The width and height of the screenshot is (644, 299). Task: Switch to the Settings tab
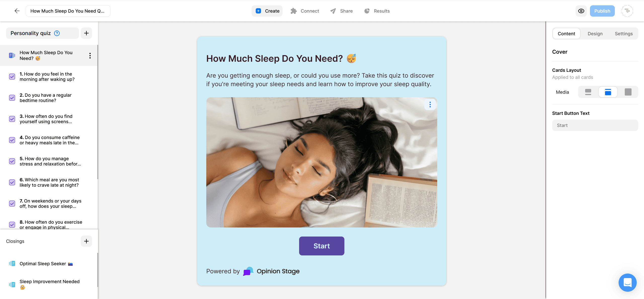click(624, 34)
